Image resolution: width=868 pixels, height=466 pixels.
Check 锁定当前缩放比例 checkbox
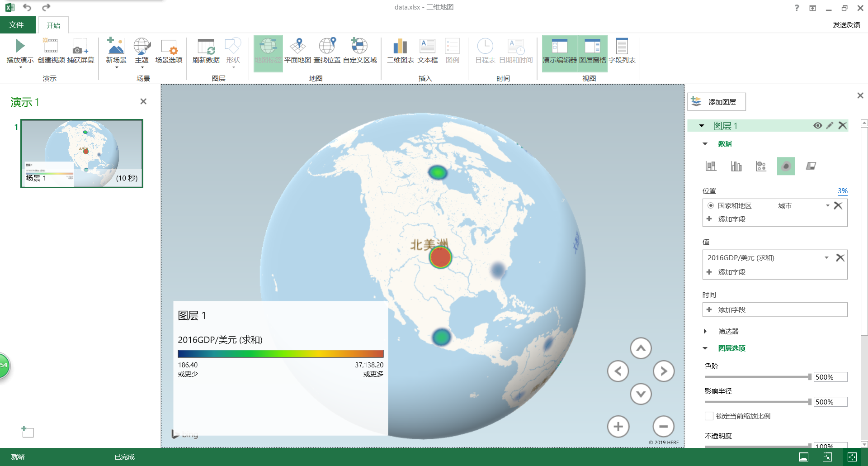709,416
